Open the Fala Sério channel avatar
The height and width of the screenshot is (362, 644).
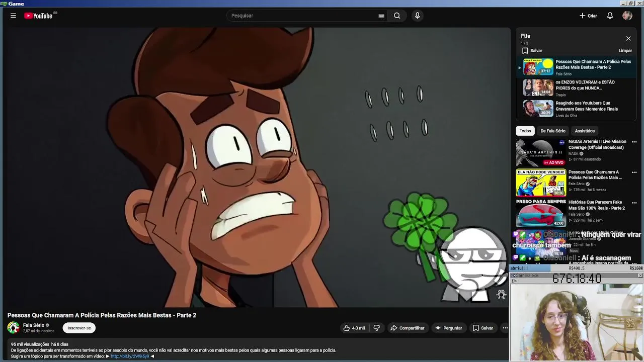click(13, 328)
